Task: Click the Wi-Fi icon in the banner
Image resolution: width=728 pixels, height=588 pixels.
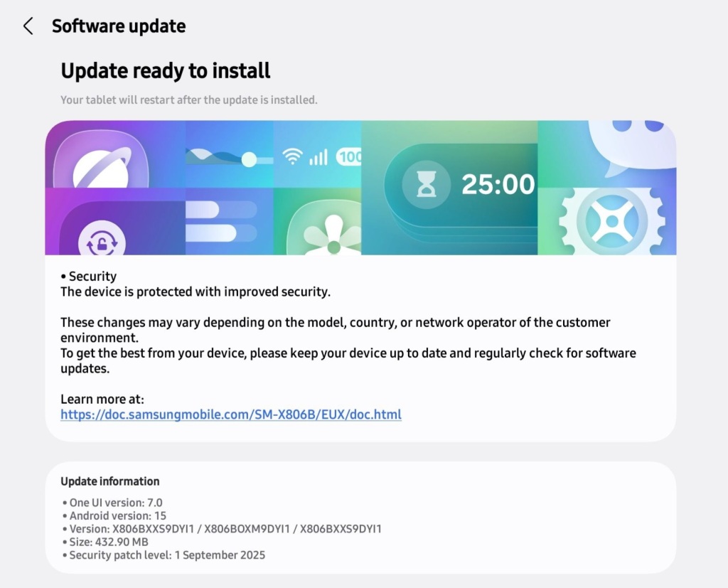Action: [292, 156]
